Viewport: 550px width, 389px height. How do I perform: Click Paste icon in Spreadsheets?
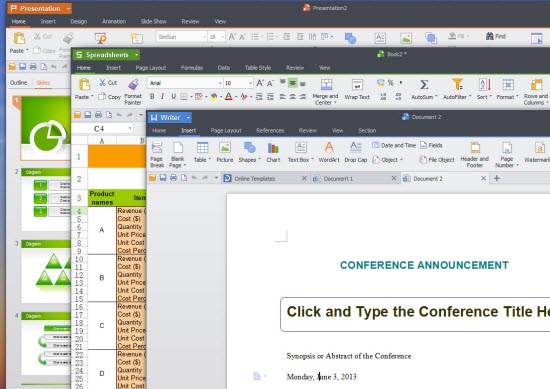pos(85,85)
